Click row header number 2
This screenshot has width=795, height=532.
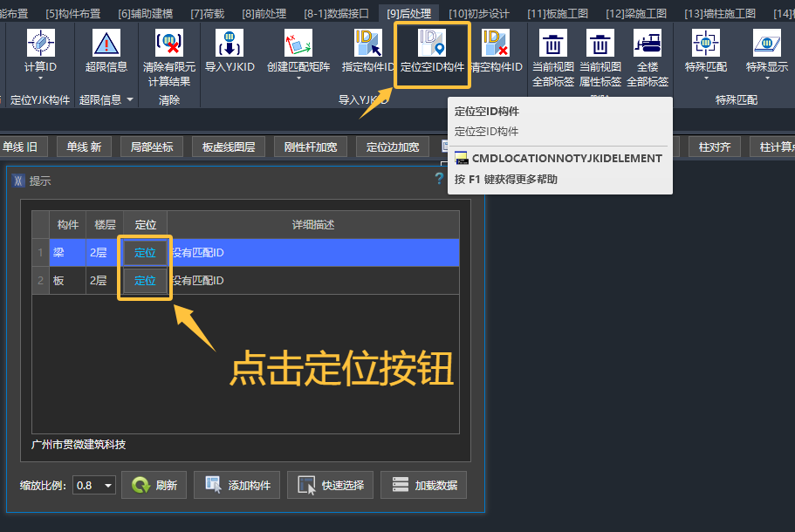(x=40, y=280)
